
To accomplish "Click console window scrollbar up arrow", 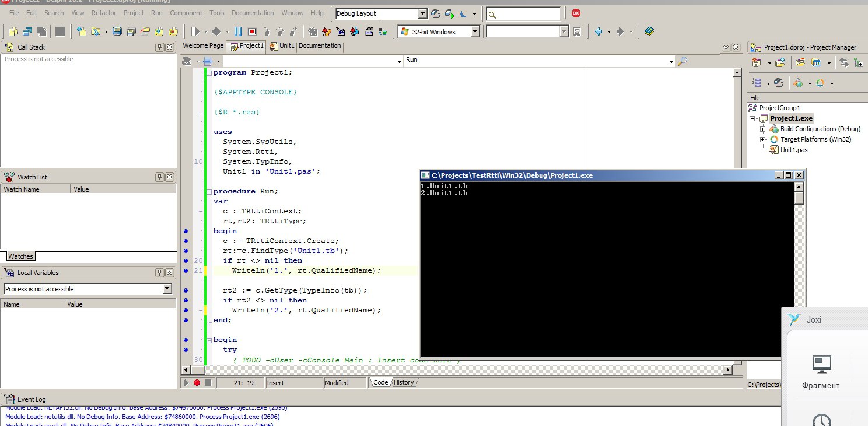I will tap(799, 186).
